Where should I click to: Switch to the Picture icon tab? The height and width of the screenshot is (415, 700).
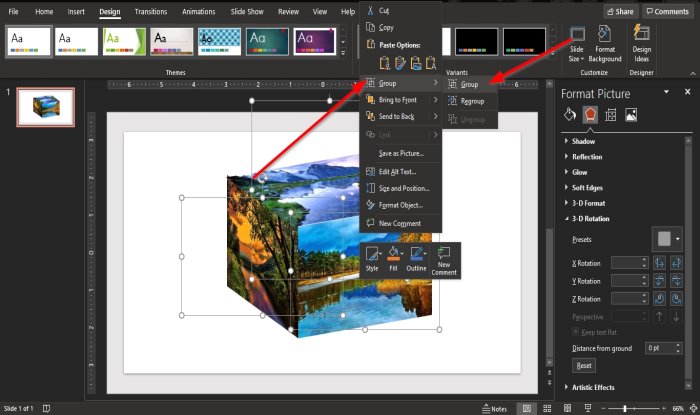tap(631, 115)
